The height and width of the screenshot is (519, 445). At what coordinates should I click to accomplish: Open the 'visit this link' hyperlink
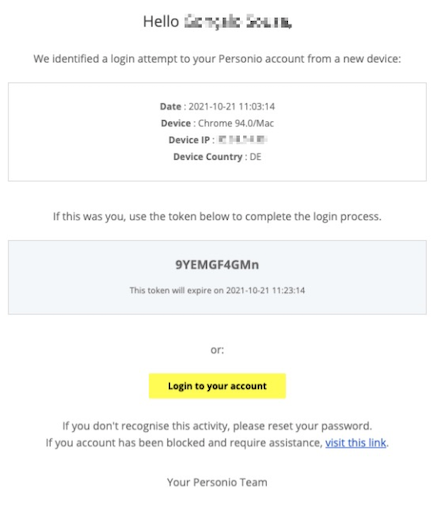pos(355,443)
